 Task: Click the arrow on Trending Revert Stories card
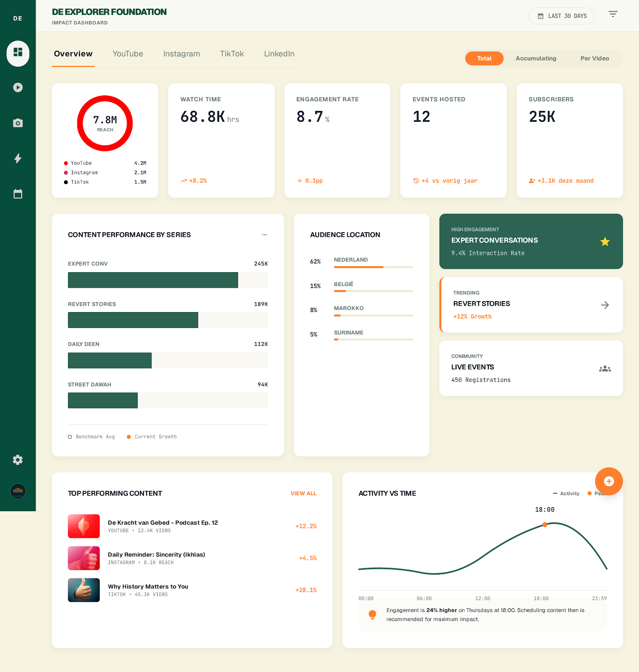[605, 305]
